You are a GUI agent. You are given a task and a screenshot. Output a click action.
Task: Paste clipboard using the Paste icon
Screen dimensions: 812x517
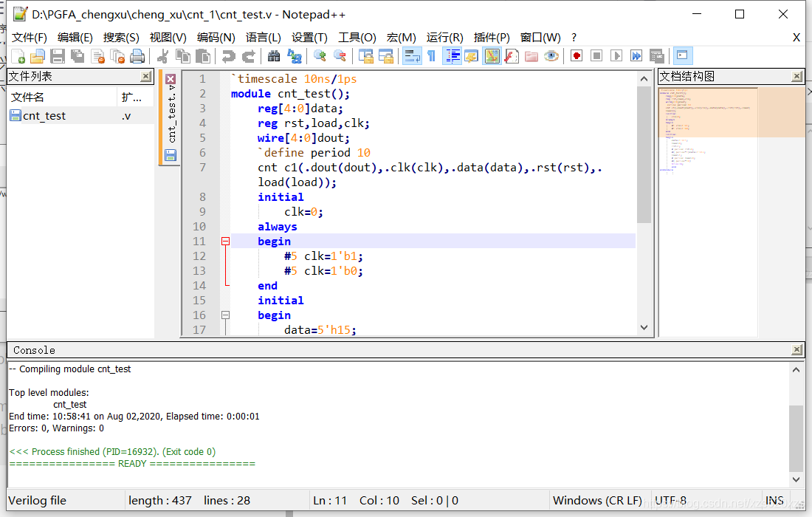(203, 56)
